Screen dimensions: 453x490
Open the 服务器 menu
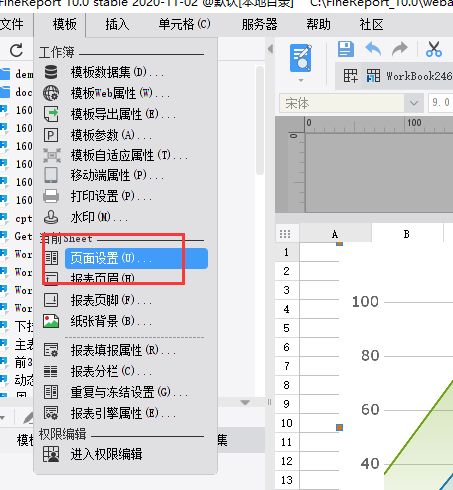coord(259,25)
